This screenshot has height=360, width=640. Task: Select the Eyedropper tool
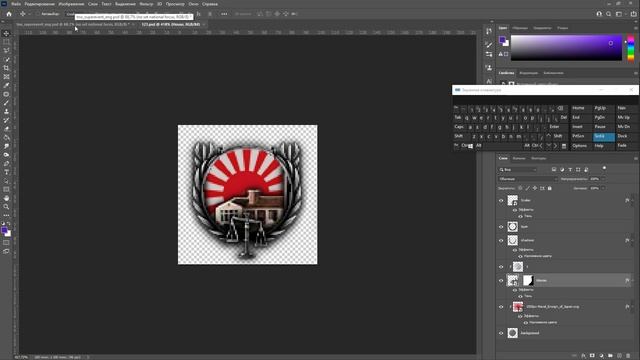click(6, 85)
